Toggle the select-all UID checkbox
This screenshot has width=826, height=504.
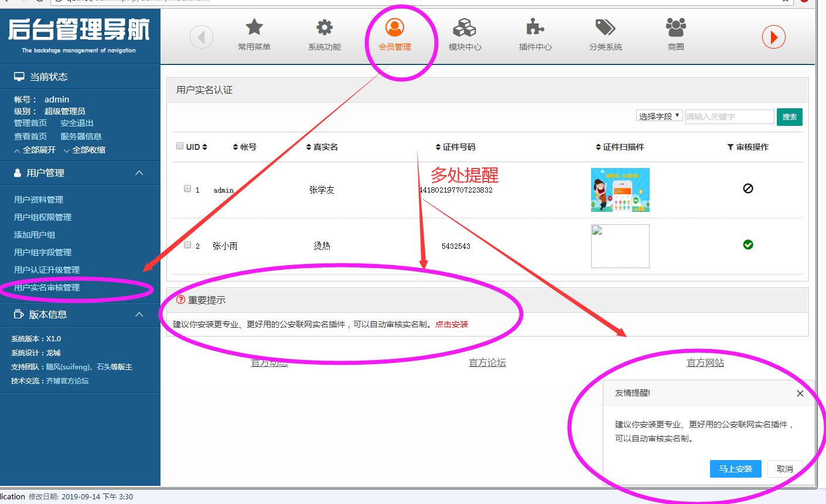point(180,146)
